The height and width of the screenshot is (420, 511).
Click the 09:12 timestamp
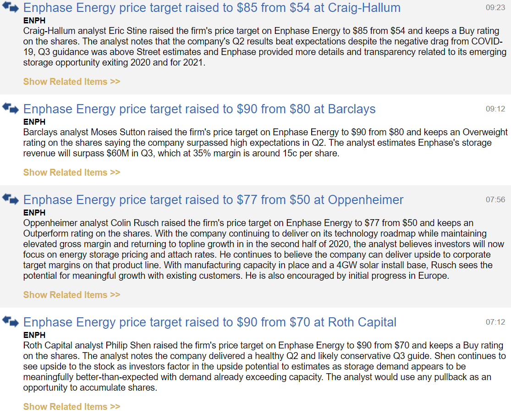[x=495, y=109]
